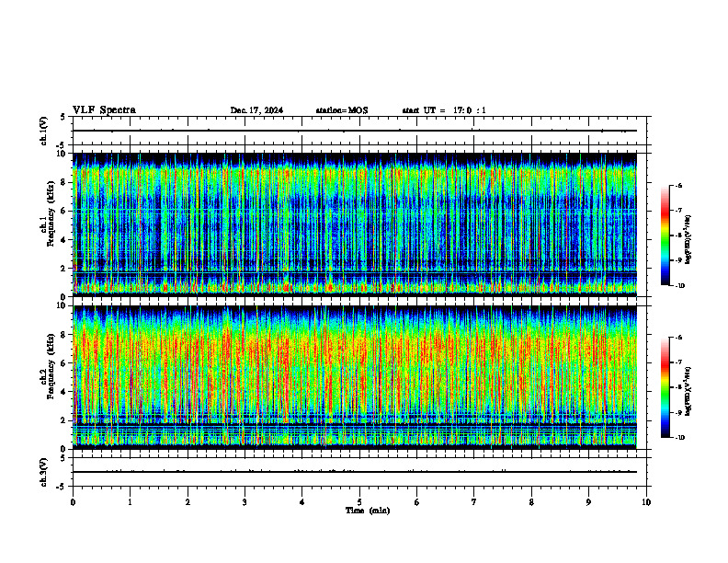Screen dimensions: 728x563
Task: Click the time axis tick label '5'
Action: (x=359, y=502)
